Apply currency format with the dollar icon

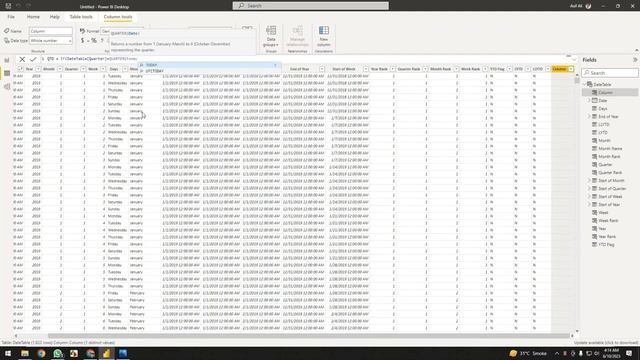click(82, 40)
